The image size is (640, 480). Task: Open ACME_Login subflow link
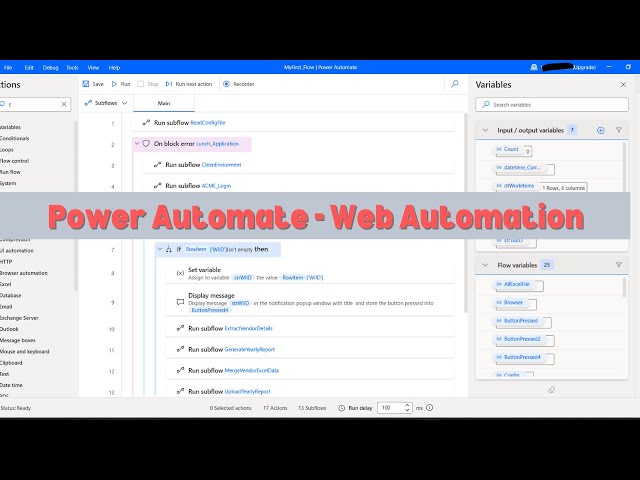point(216,186)
